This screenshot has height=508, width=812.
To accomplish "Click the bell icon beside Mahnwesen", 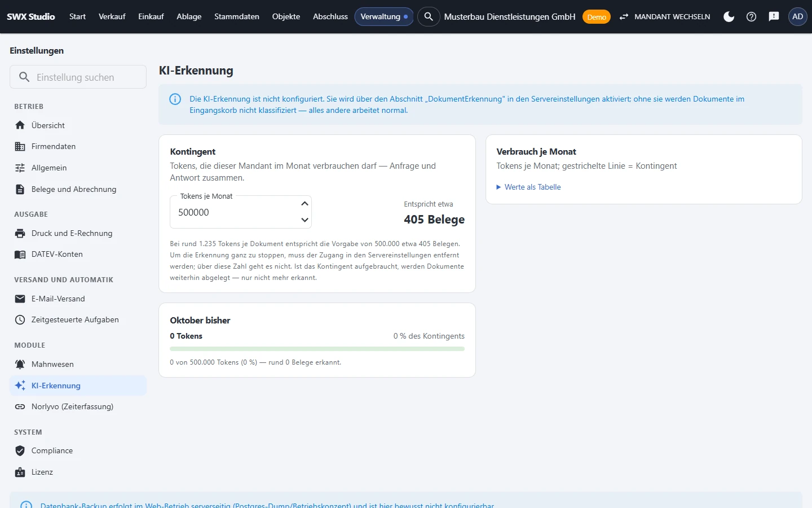I will pyautogui.click(x=20, y=364).
